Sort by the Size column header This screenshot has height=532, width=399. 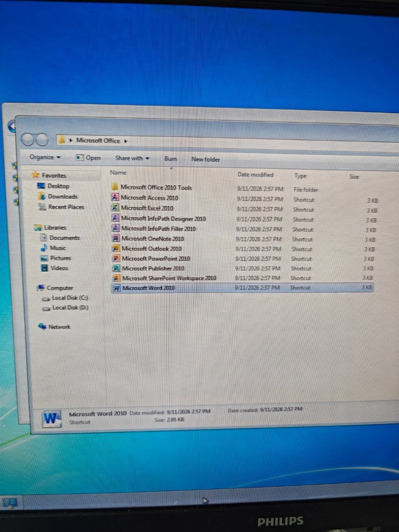[354, 177]
